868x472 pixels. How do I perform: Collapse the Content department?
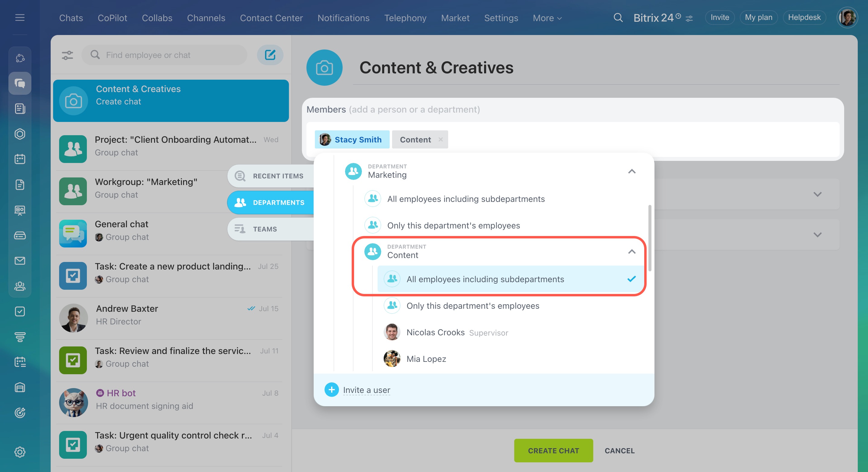pos(632,251)
